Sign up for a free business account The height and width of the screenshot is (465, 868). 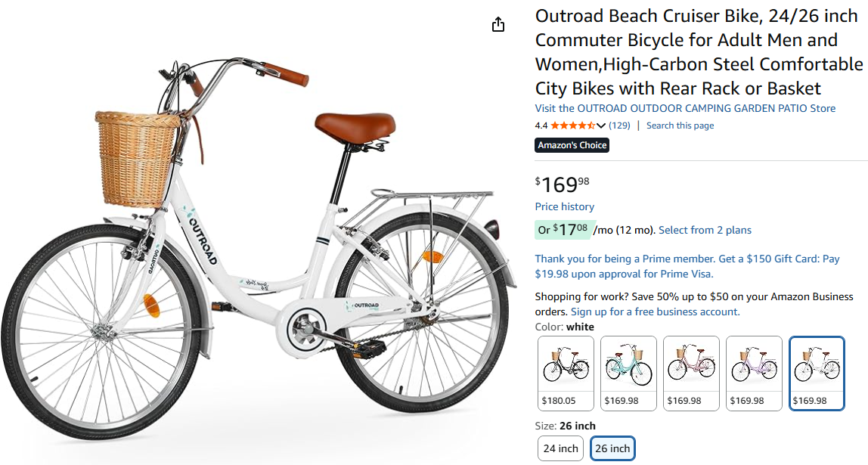click(655, 312)
